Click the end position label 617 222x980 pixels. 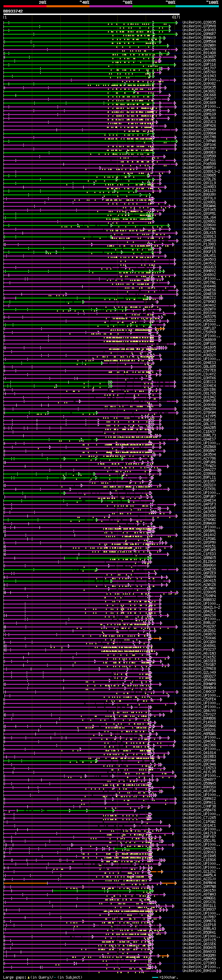175,17
